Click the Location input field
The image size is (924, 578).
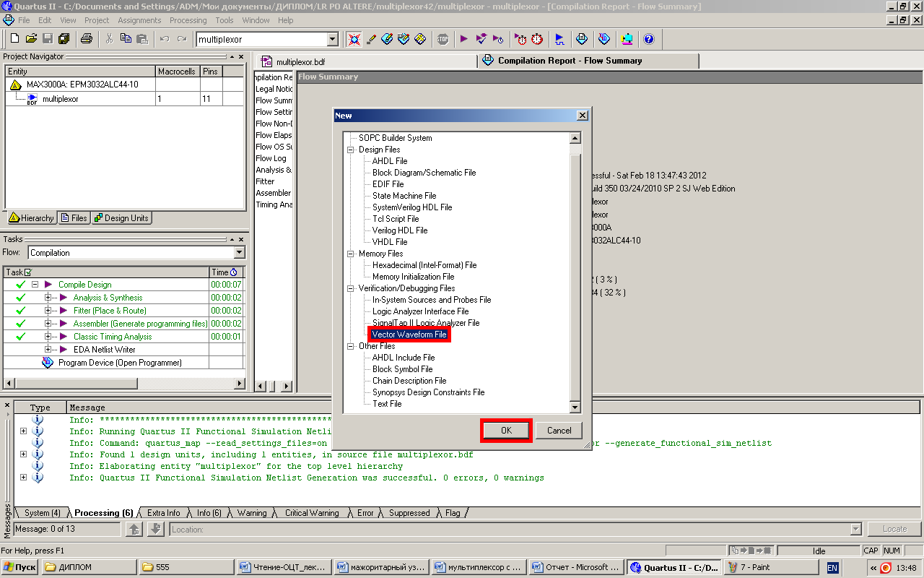(x=515, y=529)
